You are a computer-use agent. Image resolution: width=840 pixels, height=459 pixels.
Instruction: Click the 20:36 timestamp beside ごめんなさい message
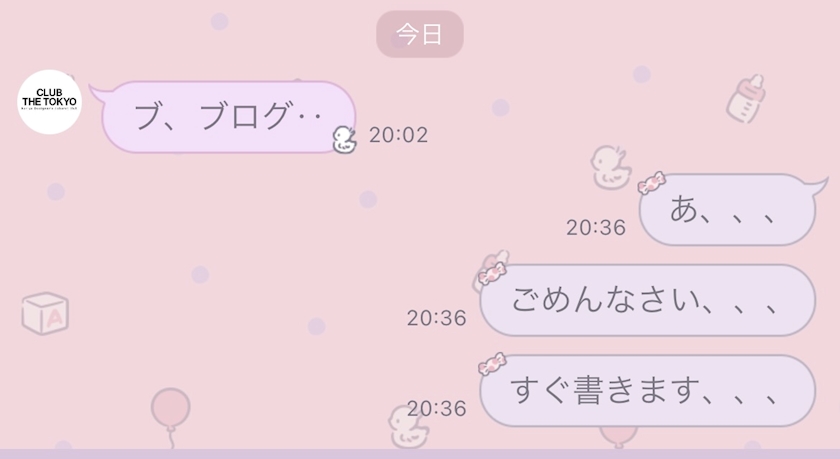point(437,318)
